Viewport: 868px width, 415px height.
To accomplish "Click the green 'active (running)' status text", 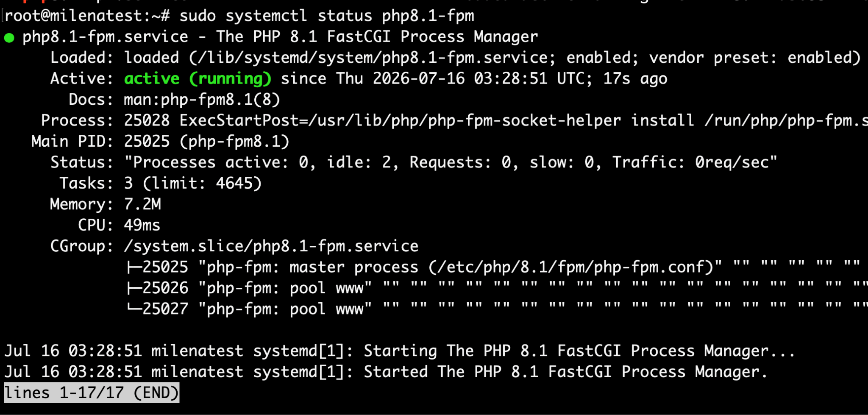I will pos(198,79).
